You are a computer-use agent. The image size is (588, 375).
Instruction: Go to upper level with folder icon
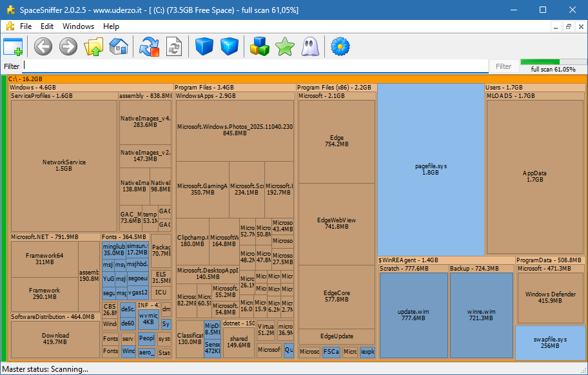point(93,47)
